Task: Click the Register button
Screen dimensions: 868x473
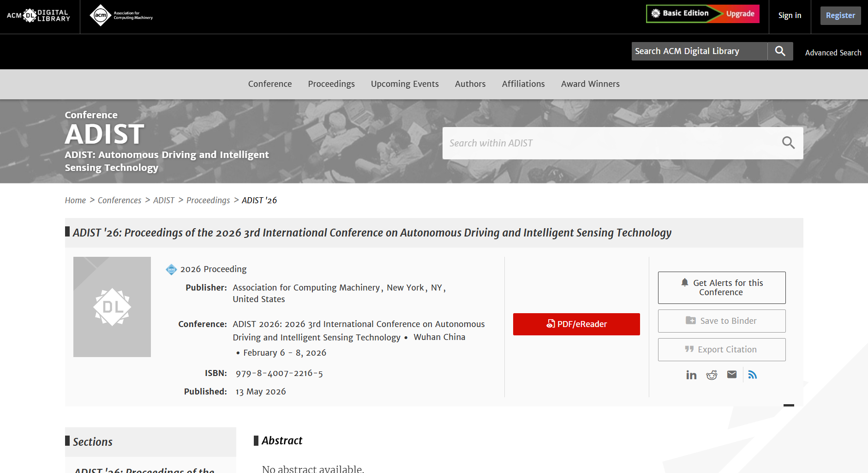Action: click(x=840, y=16)
